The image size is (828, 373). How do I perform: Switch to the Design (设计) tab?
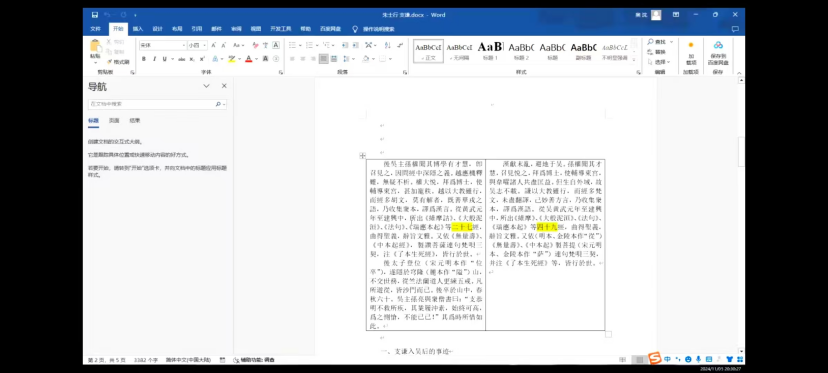(157, 29)
